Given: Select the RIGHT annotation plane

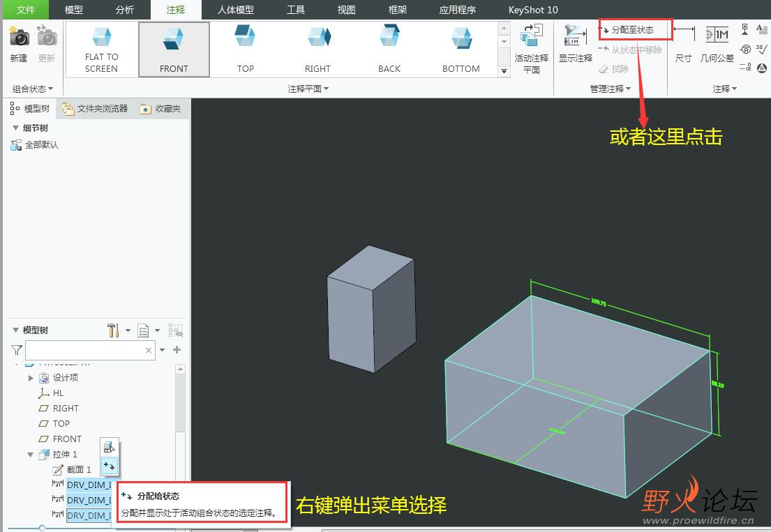Looking at the screenshot, I should click(x=317, y=50).
